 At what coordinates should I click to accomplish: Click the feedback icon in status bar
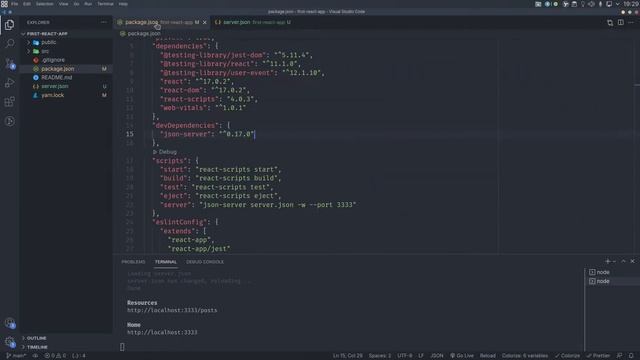pos(619,356)
